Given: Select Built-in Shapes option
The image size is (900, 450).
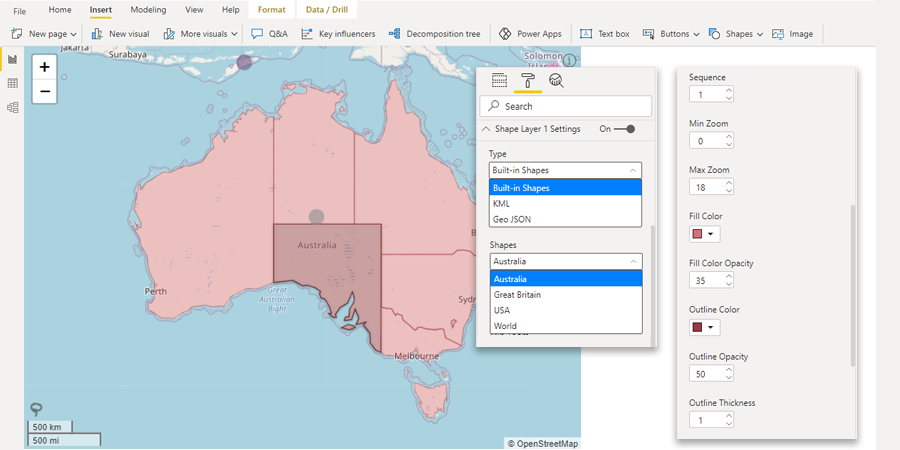Looking at the screenshot, I should pyautogui.click(x=565, y=188).
